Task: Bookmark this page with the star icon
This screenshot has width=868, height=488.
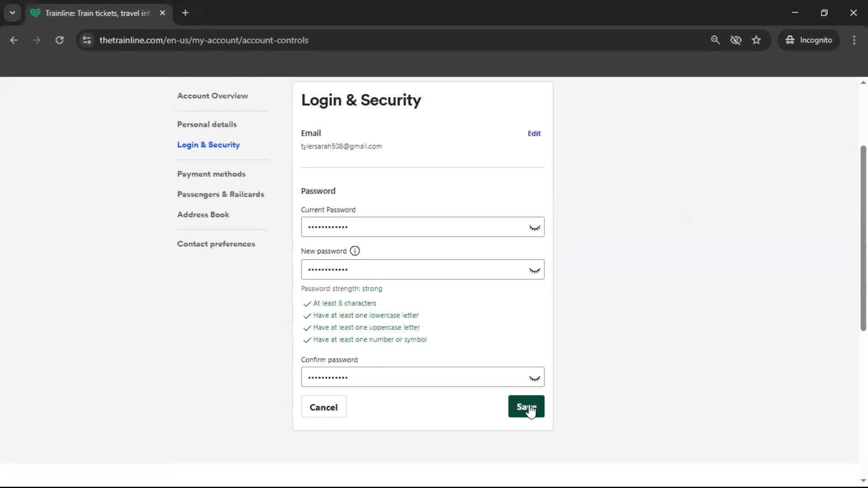Action: [756, 40]
